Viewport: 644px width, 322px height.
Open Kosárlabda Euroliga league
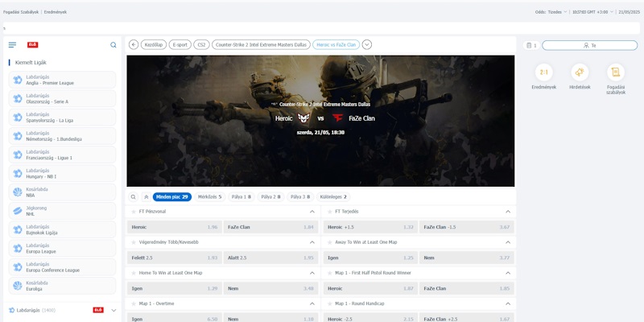tap(63, 286)
